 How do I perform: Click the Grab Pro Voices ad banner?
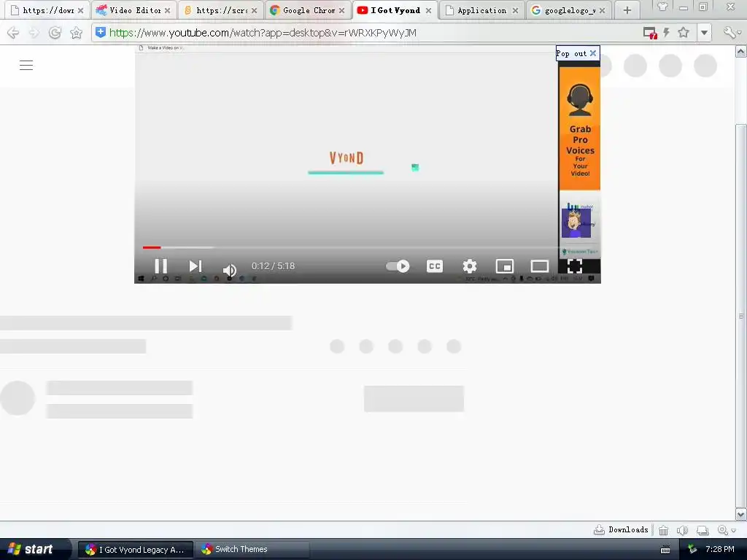tap(579, 128)
